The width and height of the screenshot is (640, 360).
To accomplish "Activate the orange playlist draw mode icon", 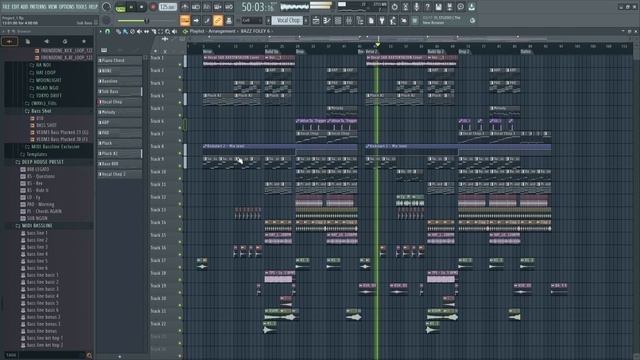I will [x=185, y=20].
